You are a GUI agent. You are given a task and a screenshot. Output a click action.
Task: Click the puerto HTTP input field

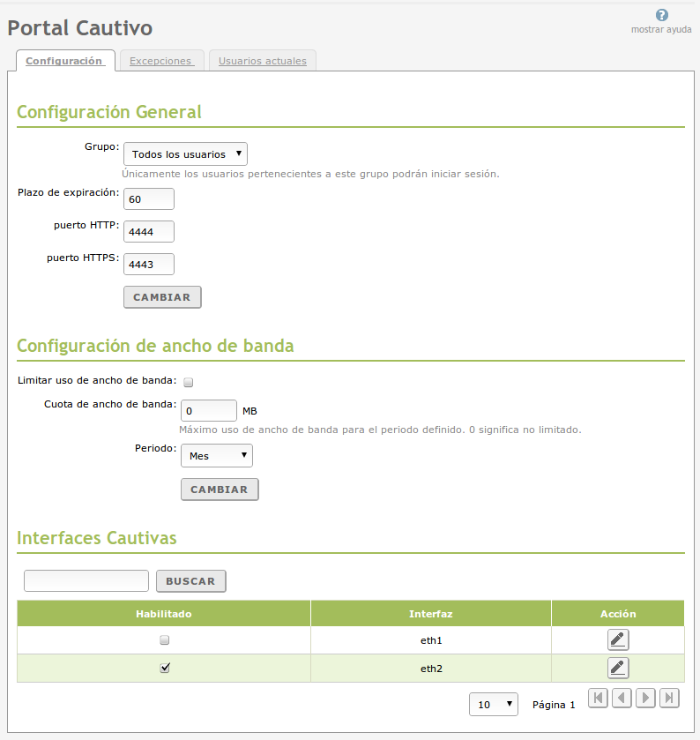(149, 232)
